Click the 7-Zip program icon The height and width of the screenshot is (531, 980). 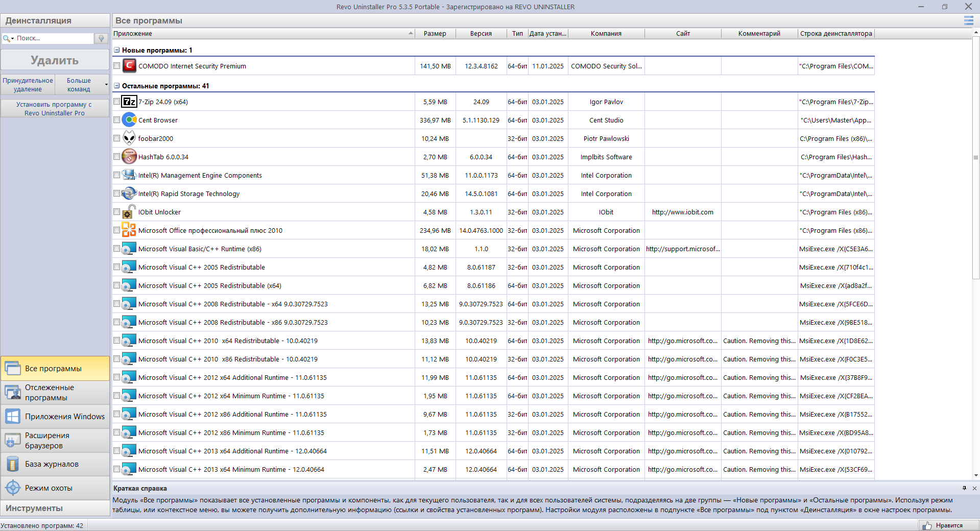[x=129, y=102]
